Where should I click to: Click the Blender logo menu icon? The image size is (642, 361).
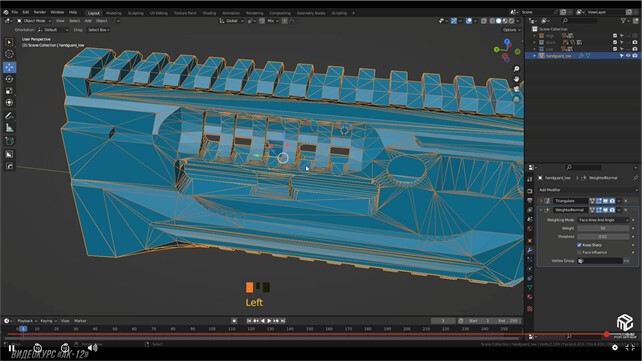tap(6, 12)
